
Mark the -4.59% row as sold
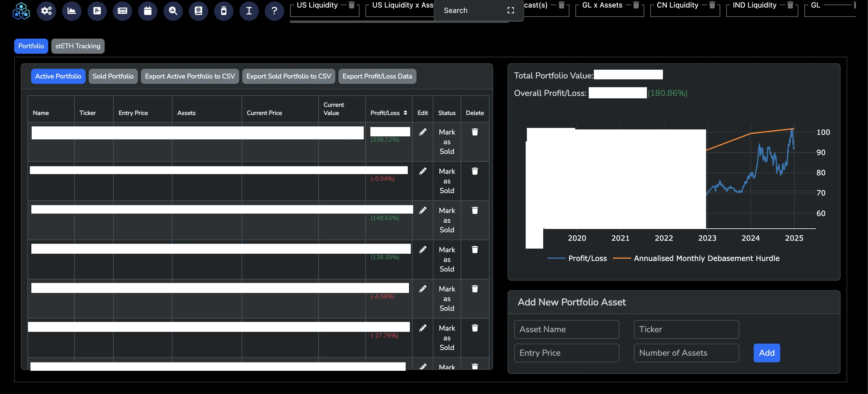447,299
